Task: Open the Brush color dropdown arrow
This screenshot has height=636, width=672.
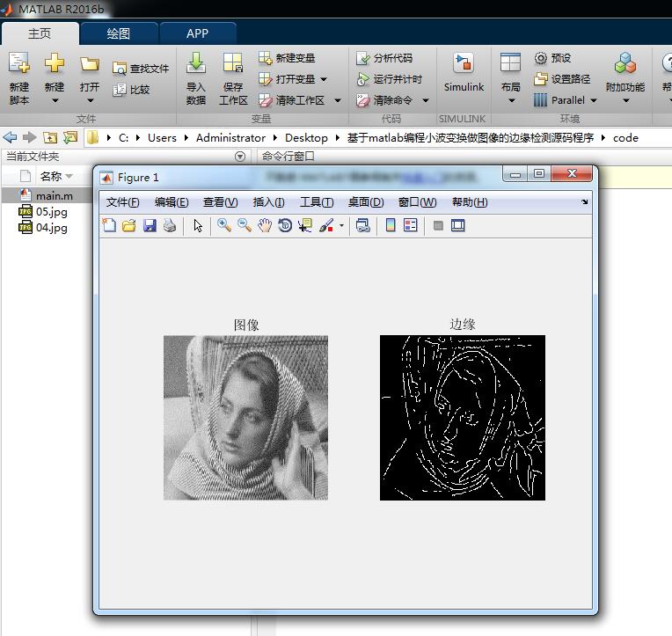Action: 341,225
